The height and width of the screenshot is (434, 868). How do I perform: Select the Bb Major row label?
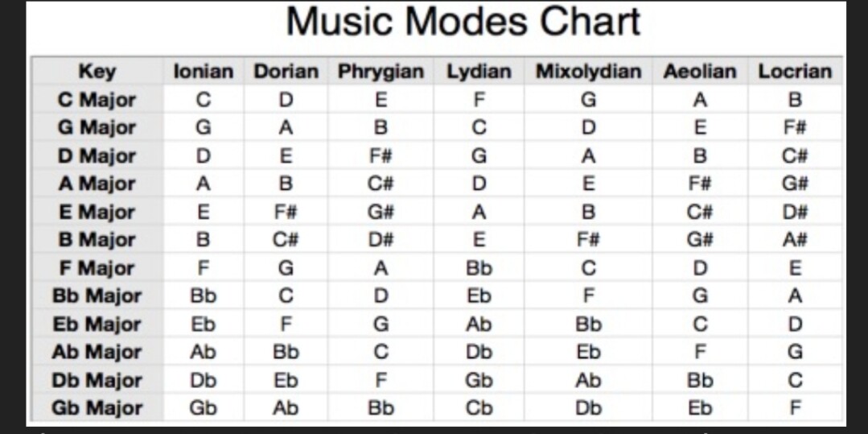coord(97,296)
